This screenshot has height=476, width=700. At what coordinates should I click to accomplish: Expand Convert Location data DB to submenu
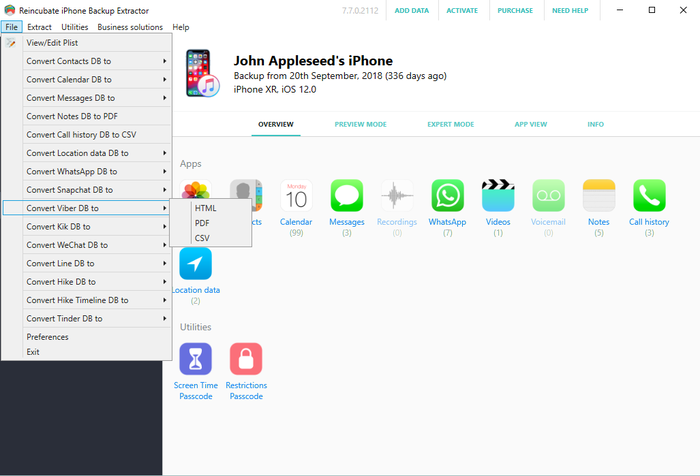(x=97, y=153)
